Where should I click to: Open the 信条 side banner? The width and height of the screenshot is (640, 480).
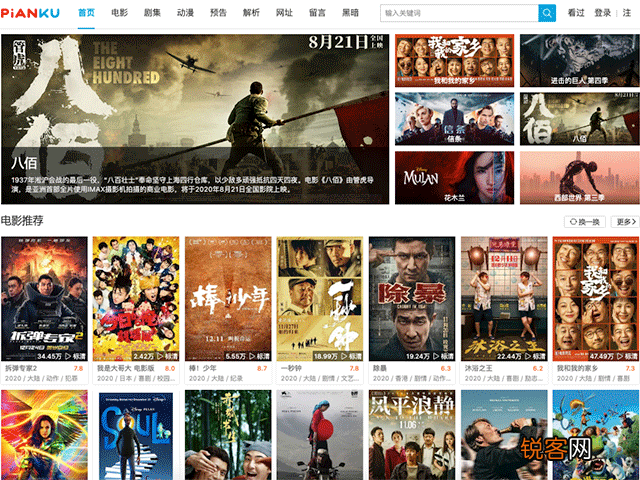click(x=454, y=119)
